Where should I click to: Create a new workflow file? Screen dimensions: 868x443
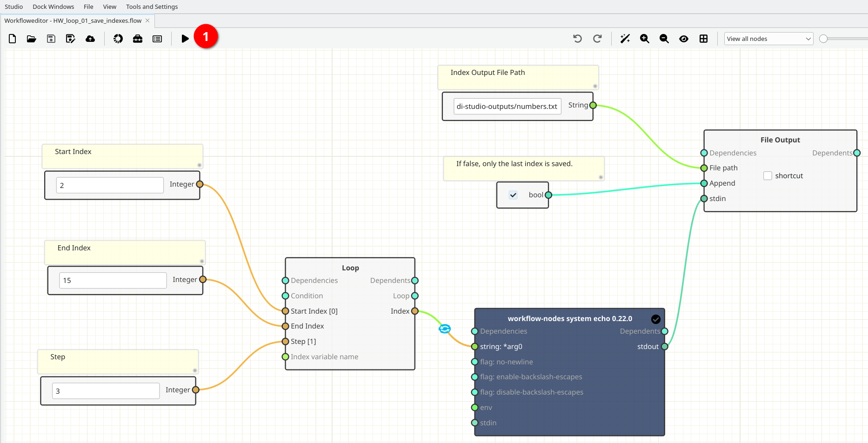click(13, 39)
